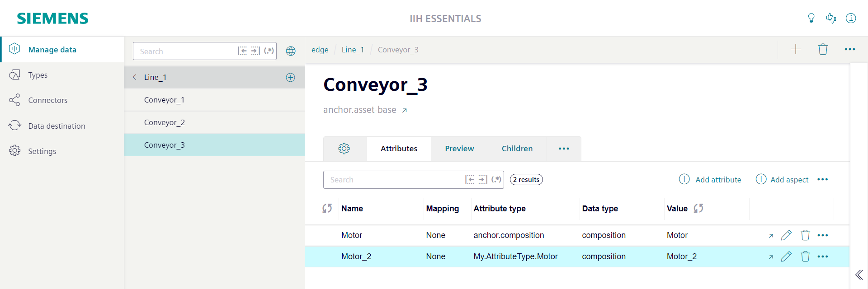
Task: Open Settings in sidebar
Action: (x=62, y=151)
